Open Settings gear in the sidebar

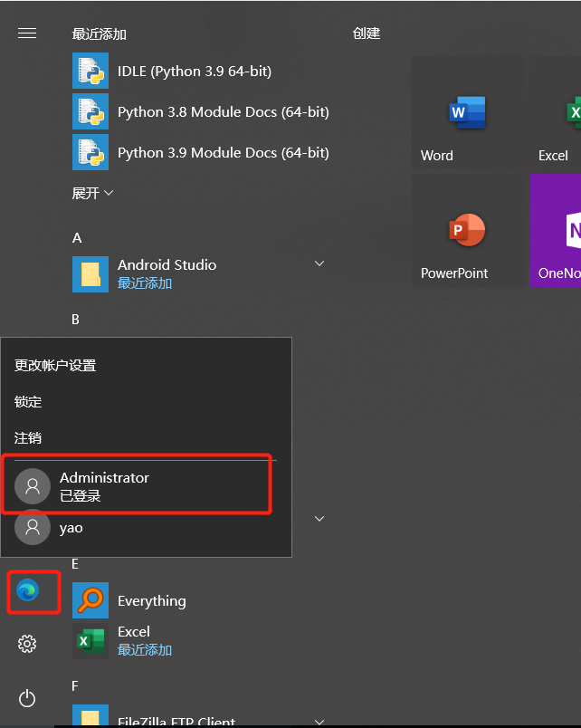coord(27,644)
